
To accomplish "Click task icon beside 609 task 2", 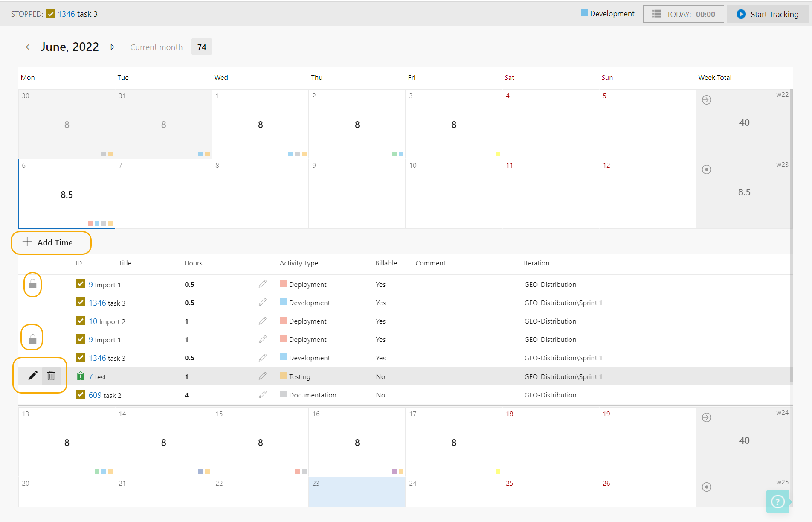I will coord(81,394).
